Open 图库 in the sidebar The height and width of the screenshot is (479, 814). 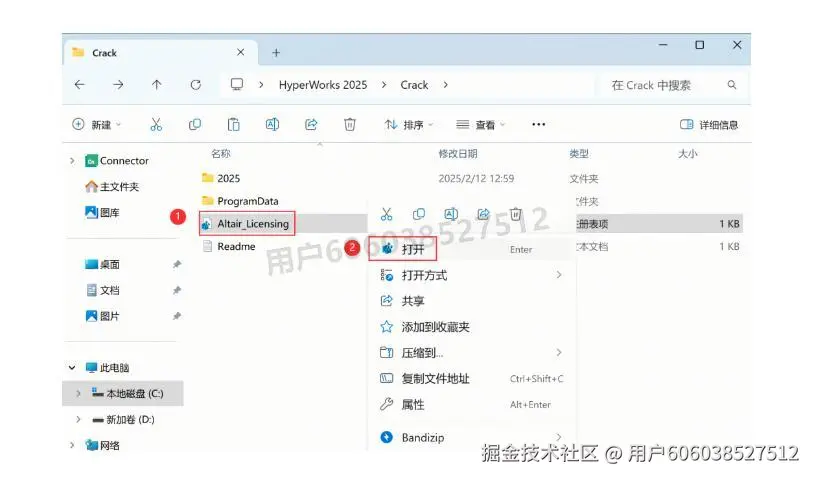[102, 212]
